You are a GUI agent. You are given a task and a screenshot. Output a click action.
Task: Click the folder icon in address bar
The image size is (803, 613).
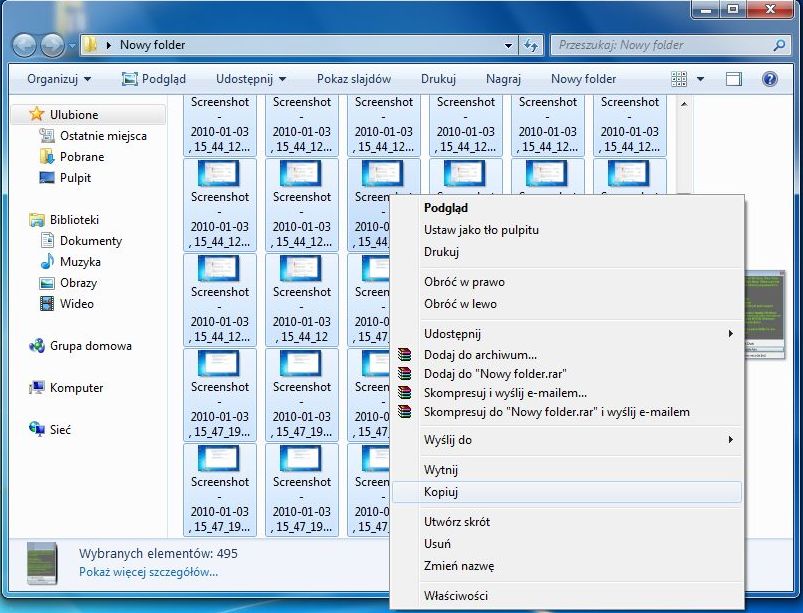(x=90, y=45)
